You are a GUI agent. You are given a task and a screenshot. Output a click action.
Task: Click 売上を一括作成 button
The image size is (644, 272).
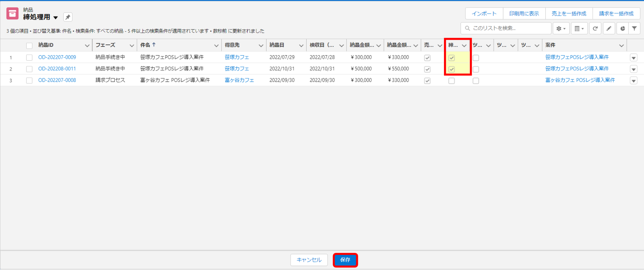(x=569, y=14)
